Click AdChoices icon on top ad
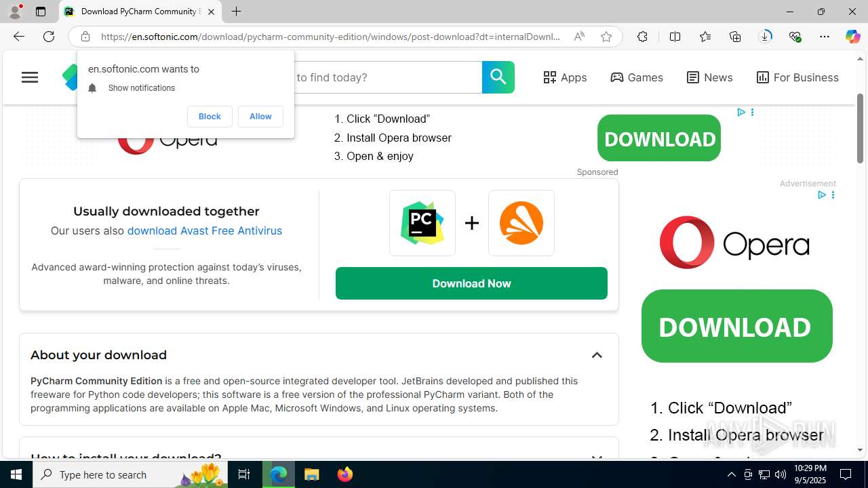The height and width of the screenshot is (488, 868). 741,112
